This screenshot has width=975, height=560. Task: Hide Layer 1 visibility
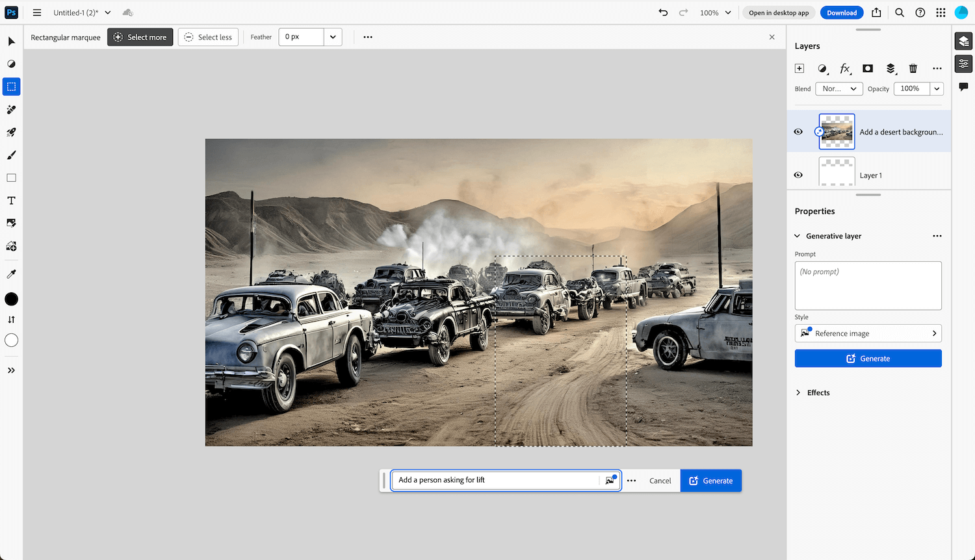click(798, 175)
